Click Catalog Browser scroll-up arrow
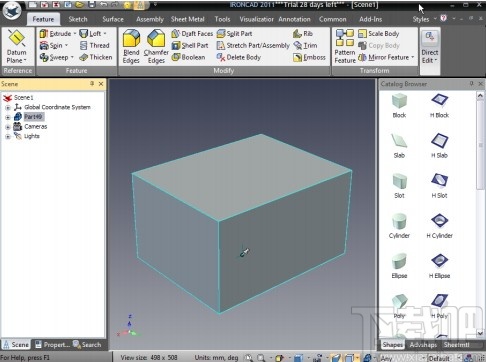Image resolution: width=486 pixels, height=362 pixels. click(480, 96)
